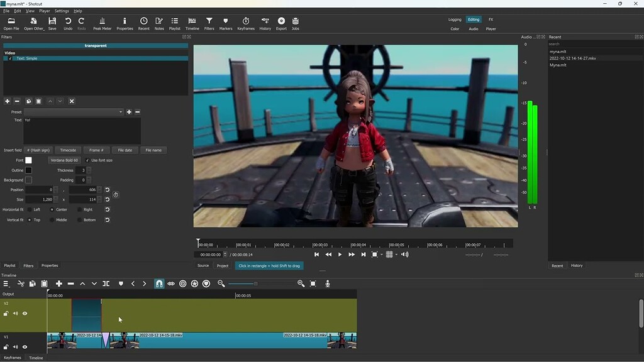The image size is (644, 362).
Task: Click the Zoom Timeline Out magnifier icon
Action: 220,283
